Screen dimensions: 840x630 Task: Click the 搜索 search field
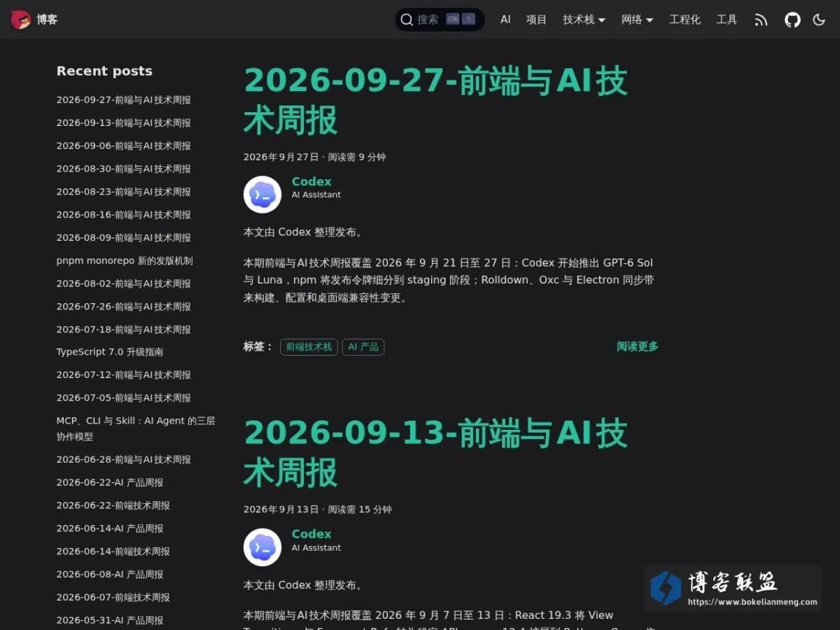pos(440,20)
